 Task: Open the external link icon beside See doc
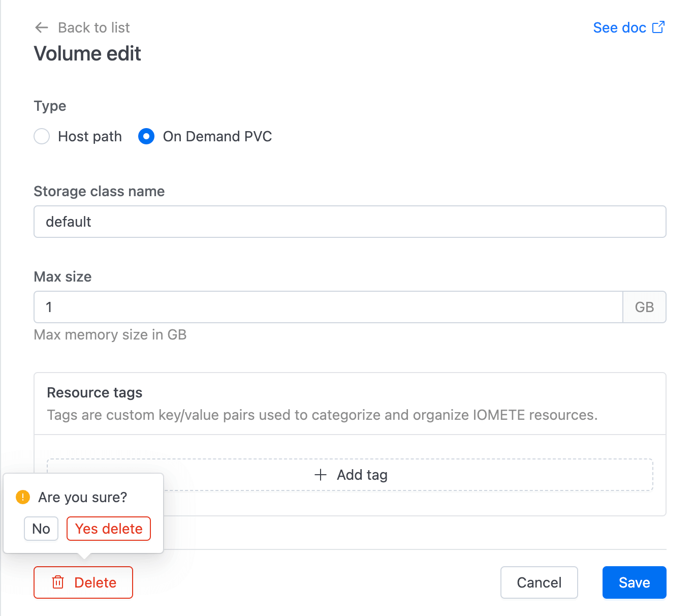pyautogui.click(x=658, y=27)
